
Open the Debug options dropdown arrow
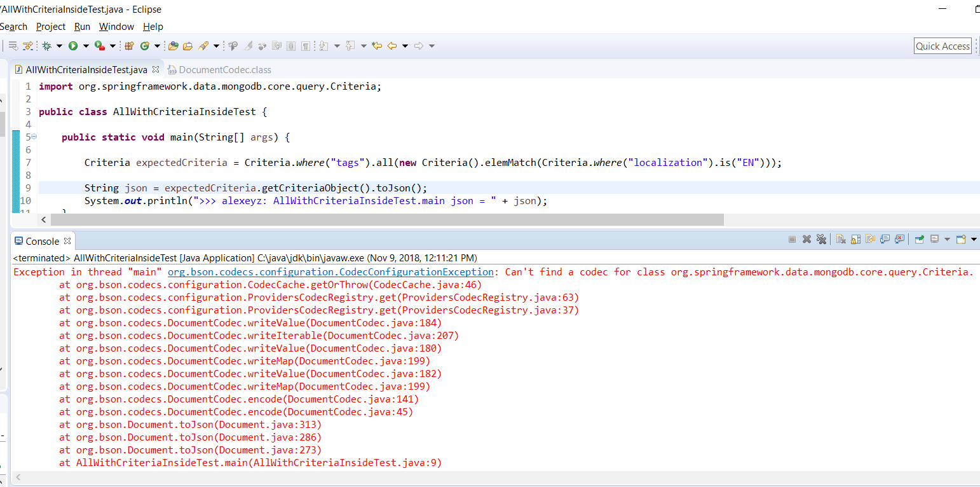[x=59, y=46]
